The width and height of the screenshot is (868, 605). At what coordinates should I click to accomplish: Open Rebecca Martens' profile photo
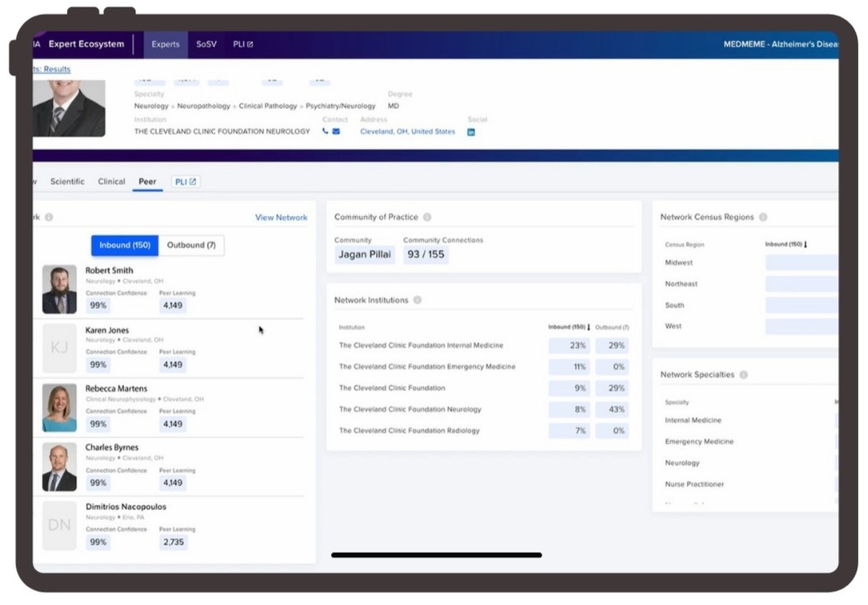(x=60, y=408)
